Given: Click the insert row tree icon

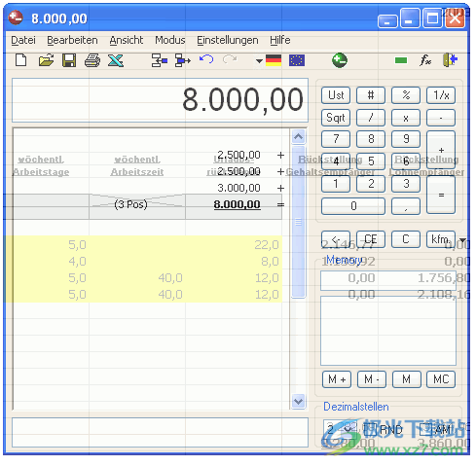Looking at the screenshot, I should coord(160,60).
